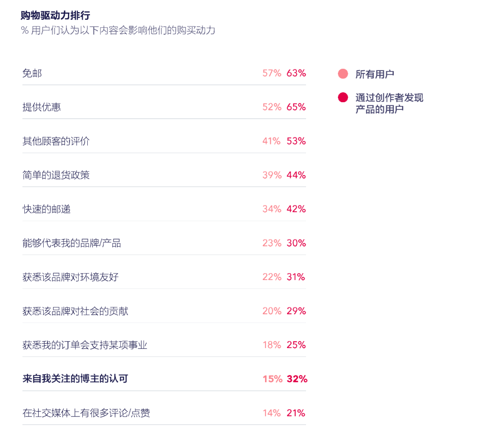The image size is (486, 448).
Task: Click the 免邮 row label
Action: tap(32, 73)
